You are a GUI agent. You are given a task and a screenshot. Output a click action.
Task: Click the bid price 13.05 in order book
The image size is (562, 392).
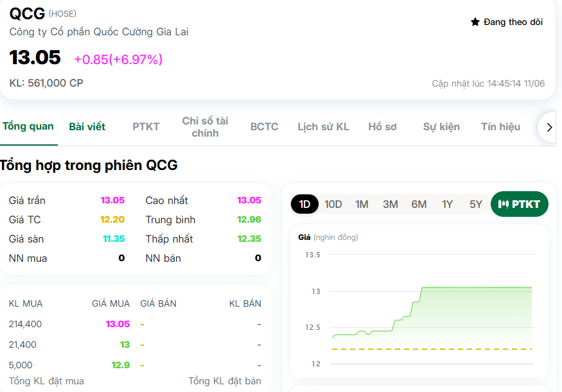pyautogui.click(x=118, y=325)
